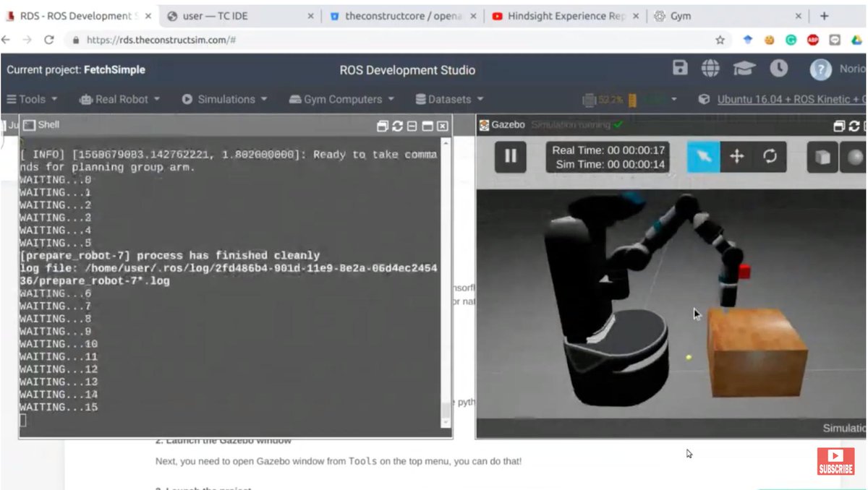Click the Google Drive extension icon
The image size is (868, 490).
pos(855,40)
